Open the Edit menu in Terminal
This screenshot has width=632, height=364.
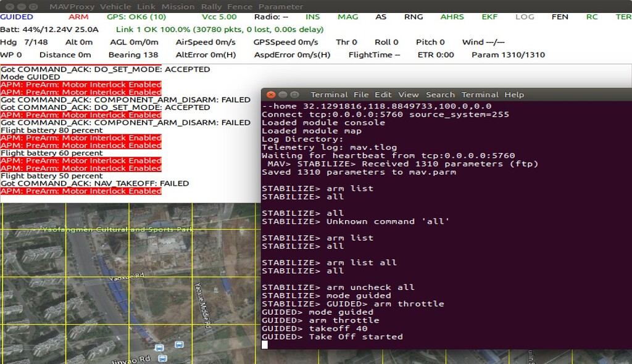383,94
